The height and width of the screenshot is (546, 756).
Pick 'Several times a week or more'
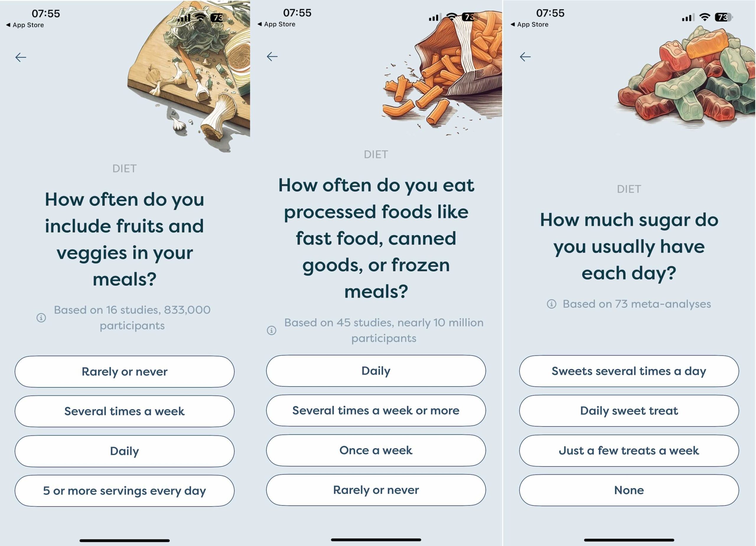click(376, 410)
